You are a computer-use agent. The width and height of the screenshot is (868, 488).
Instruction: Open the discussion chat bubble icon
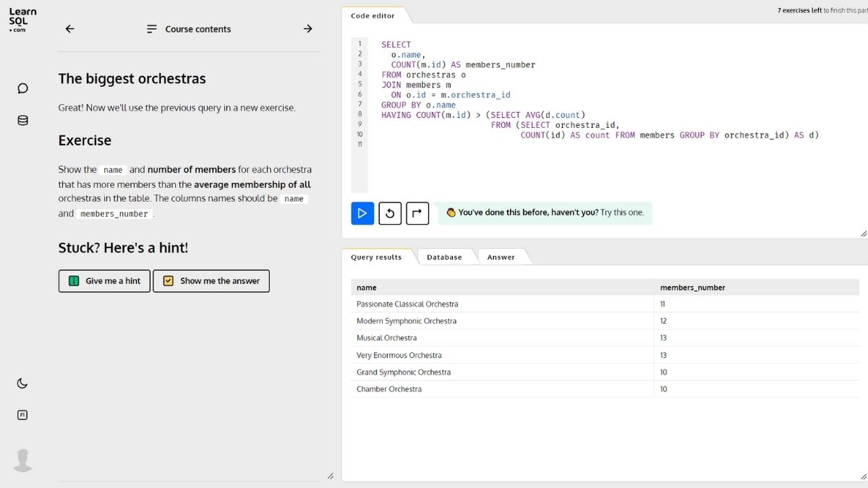(x=22, y=88)
